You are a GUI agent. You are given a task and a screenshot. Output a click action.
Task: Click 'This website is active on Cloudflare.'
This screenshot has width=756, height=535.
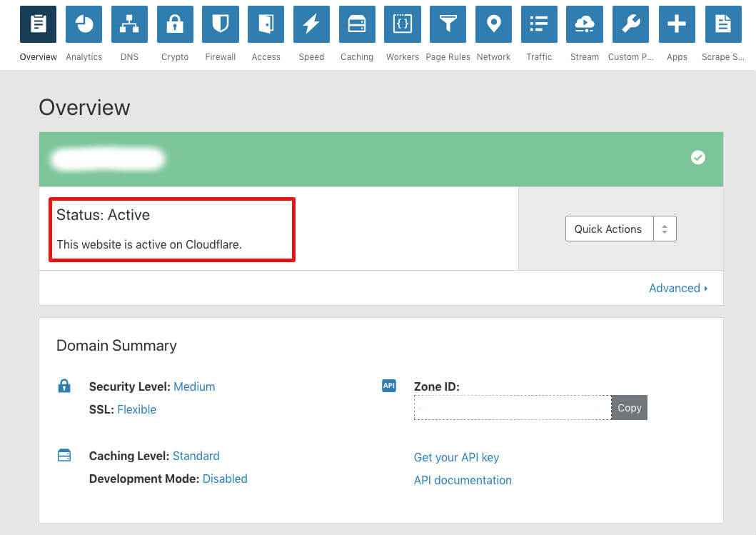tap(149, 244)
